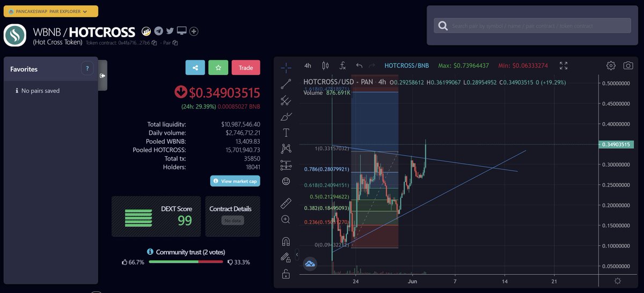This screenshot has height=293, width=644.
Task: Click the Daily volume value $2,746,712.21
Action: pos(242,133)
